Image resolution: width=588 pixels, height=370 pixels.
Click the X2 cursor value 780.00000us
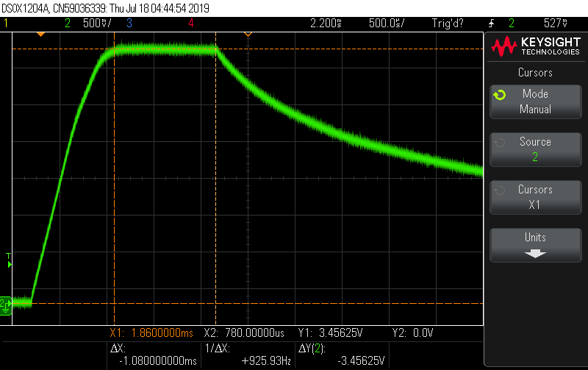(254, 332)
